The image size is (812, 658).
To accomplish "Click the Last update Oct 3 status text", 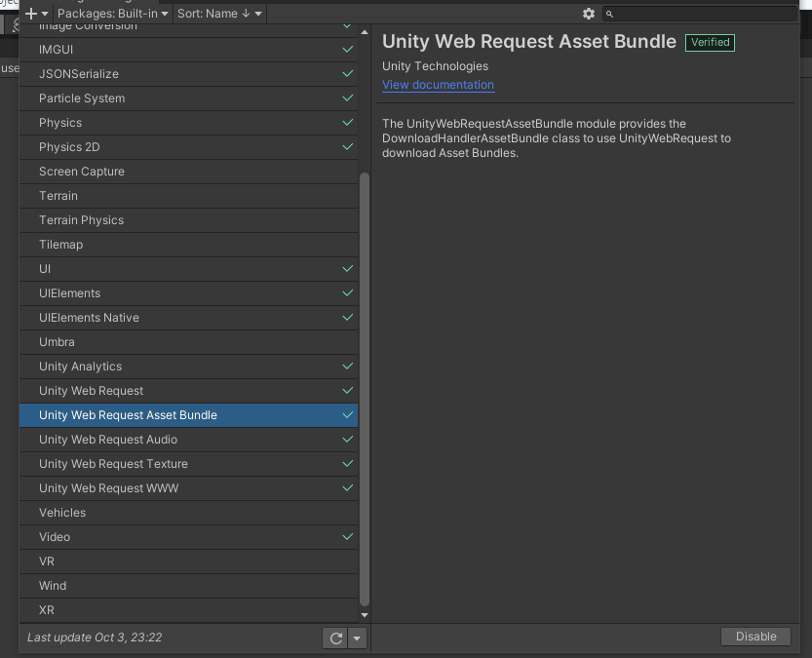I will pos(95,638).
